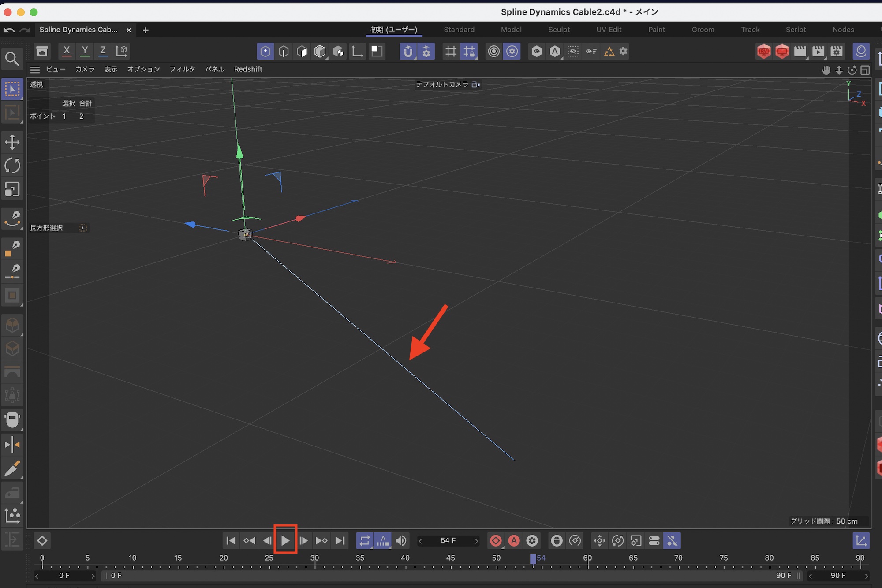The width and height of the screenshot is (882, 588).
Task: Click the Record active objects keyframe icon
Action: point(496,540)
